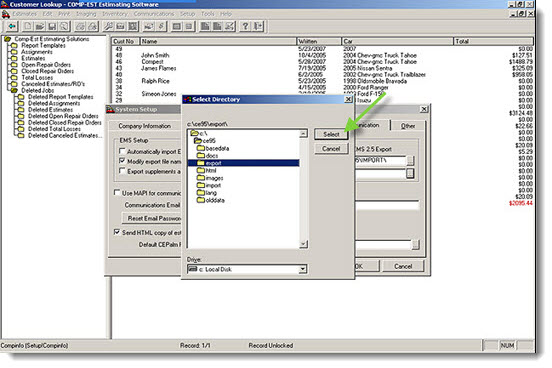Click the question mark help icon
Image resolution: width=552 pixels, height=368 pixels.
click(x=245, y=26)
